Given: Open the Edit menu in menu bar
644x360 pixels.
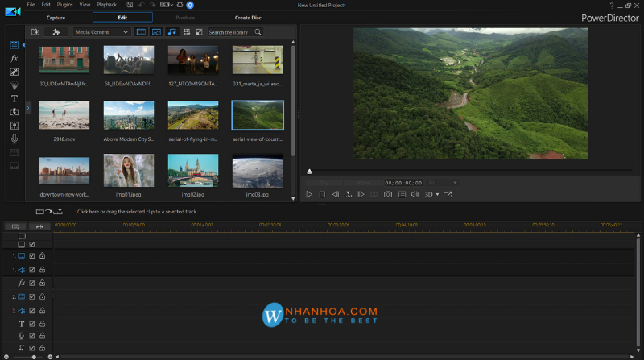Looking at the screenshot, I should (x=46, y=5).
